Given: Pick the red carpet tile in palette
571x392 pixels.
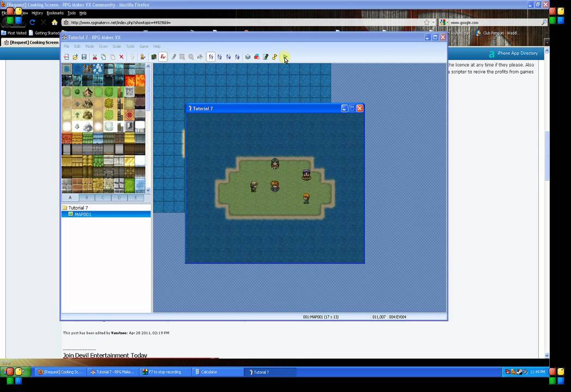Looking at the screenshot, I should coord(130,115).
